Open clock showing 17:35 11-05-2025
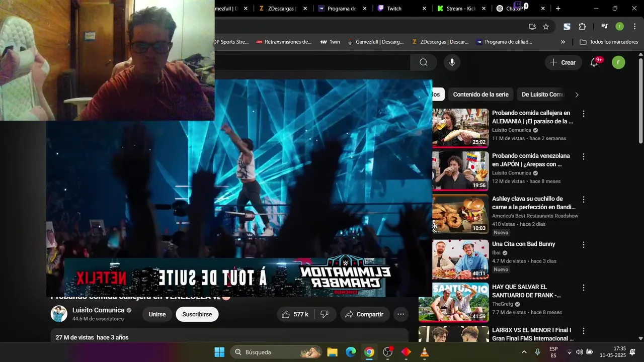Viewport: 644px width, 362px height. [x=613, y=352]
